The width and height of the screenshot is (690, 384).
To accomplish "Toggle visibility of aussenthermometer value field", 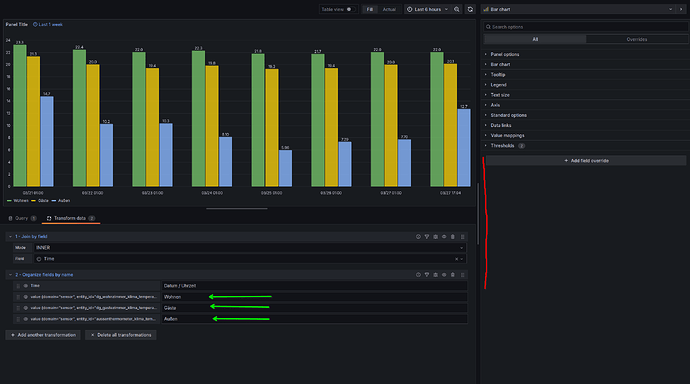I will click(26, 319).
